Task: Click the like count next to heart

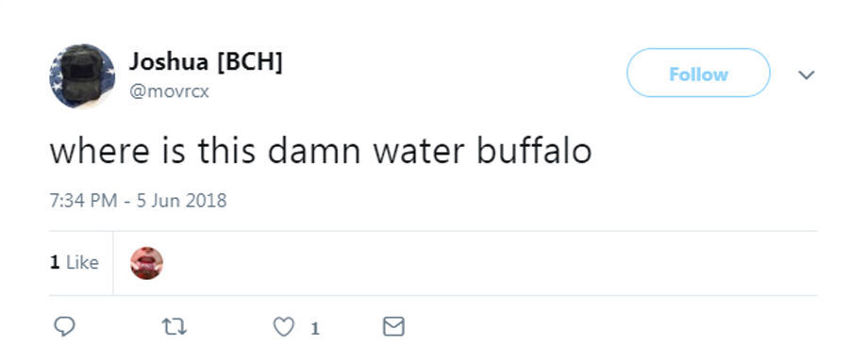Action: 315,329
